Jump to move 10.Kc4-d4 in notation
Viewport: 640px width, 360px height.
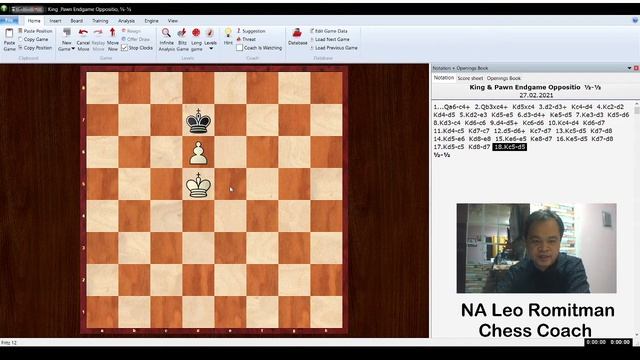563,123
